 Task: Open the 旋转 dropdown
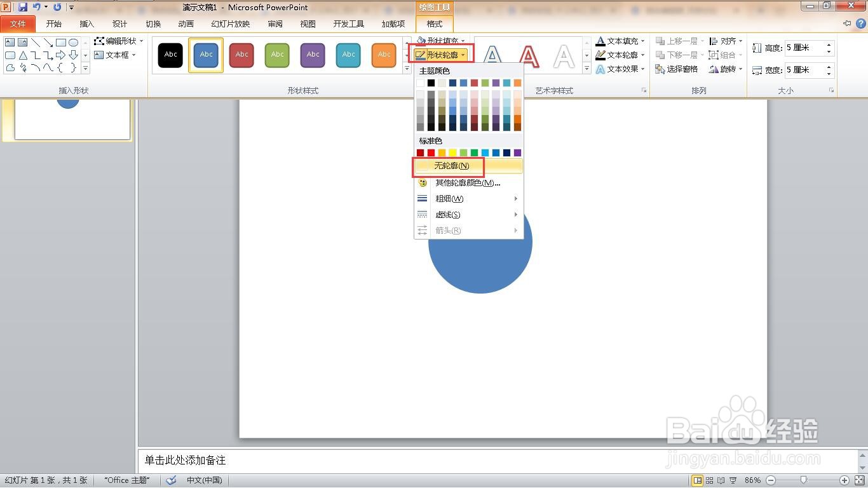coord(726,69)
